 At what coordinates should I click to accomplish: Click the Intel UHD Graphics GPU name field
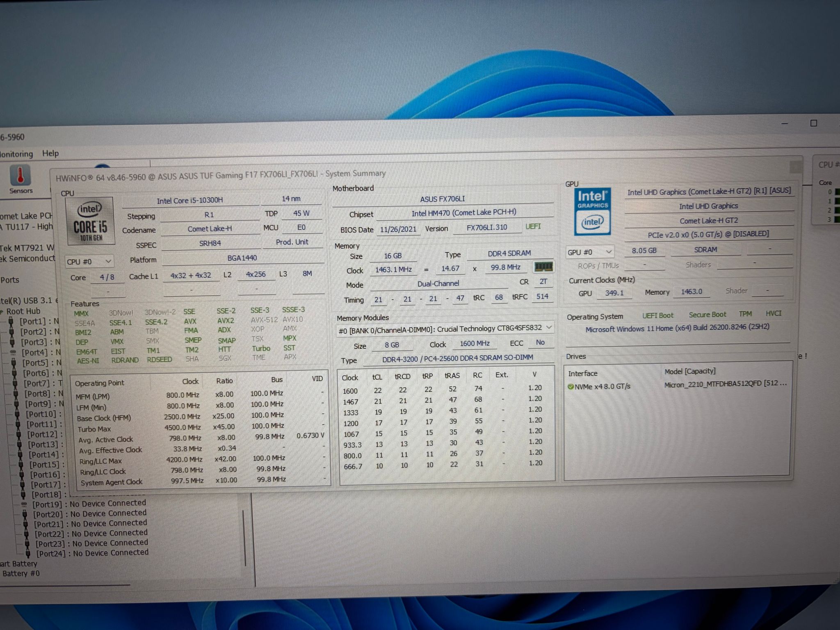[708, 206]
